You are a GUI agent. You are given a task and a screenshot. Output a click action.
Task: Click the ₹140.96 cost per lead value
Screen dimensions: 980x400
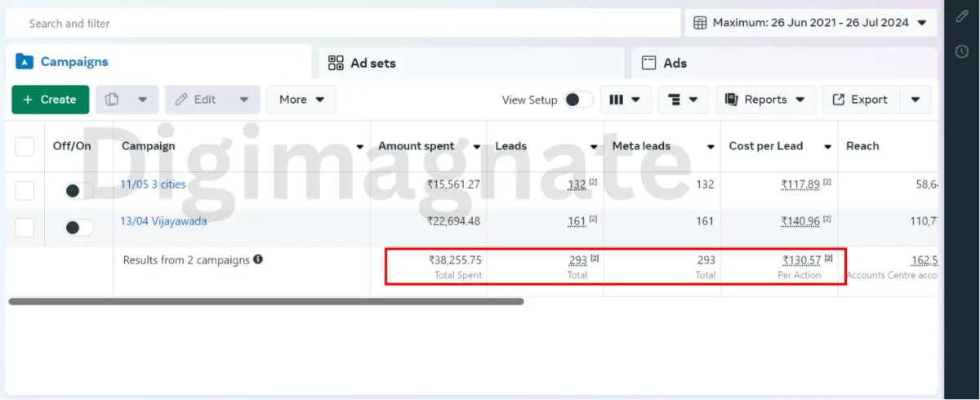(800, 221)
